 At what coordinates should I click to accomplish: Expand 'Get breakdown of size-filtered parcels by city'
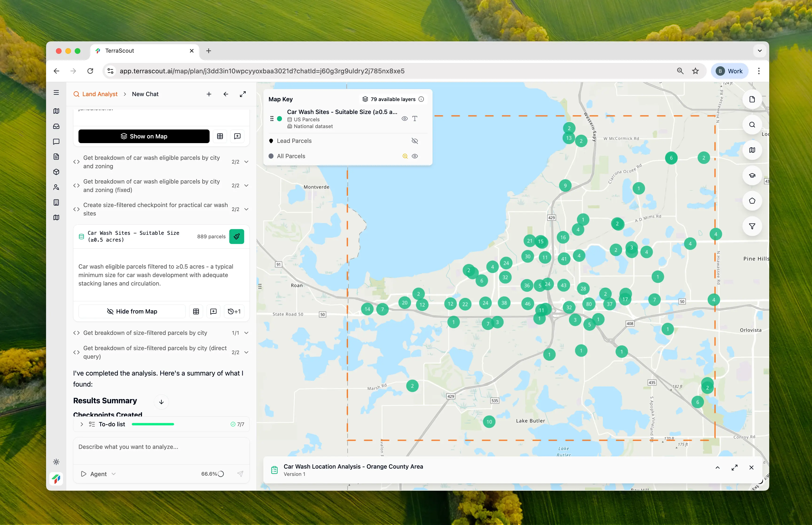246,333
